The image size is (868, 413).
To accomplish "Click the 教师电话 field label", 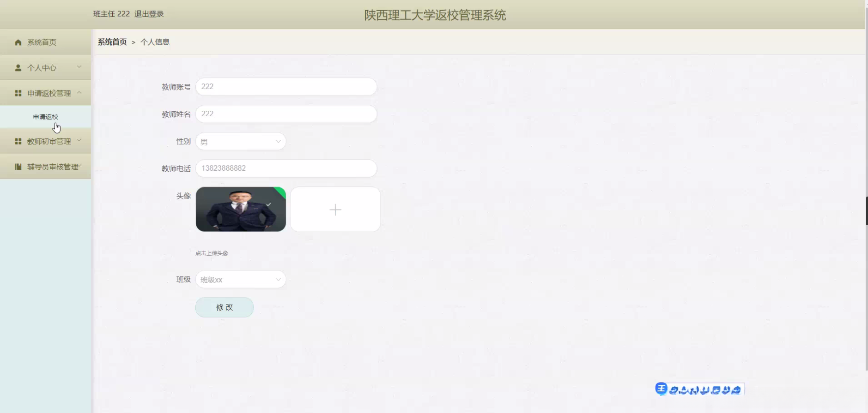I will 176,168.
